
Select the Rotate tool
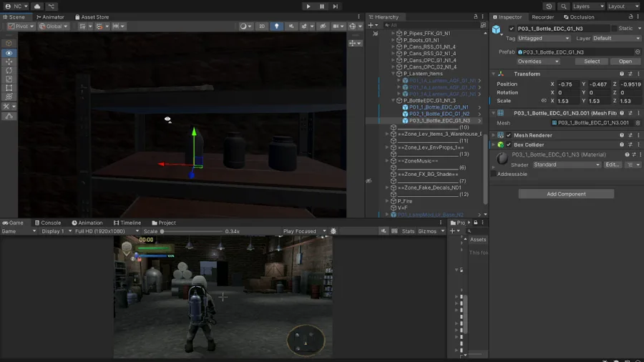click(x=9, y=70)
